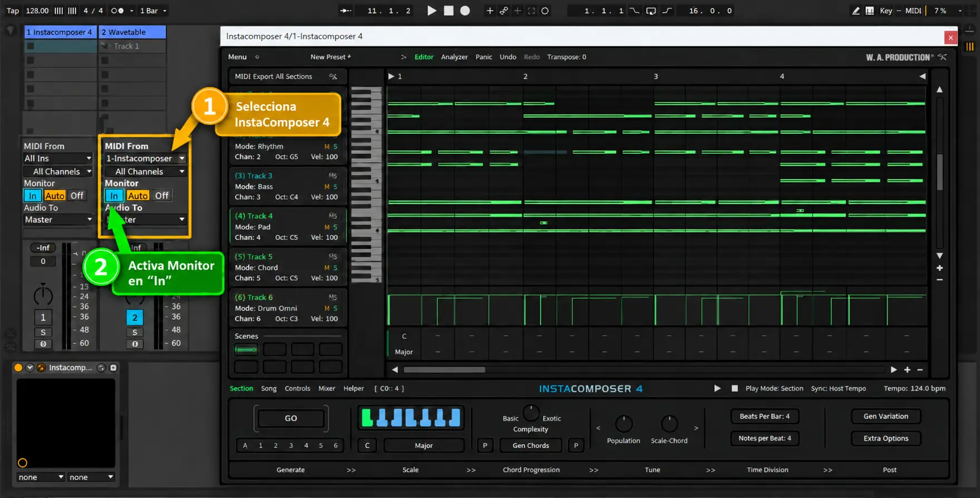Screen dimensions: 980x498
Task: Zoom out piano roll horizontally with minus icon
Action: 920,370
